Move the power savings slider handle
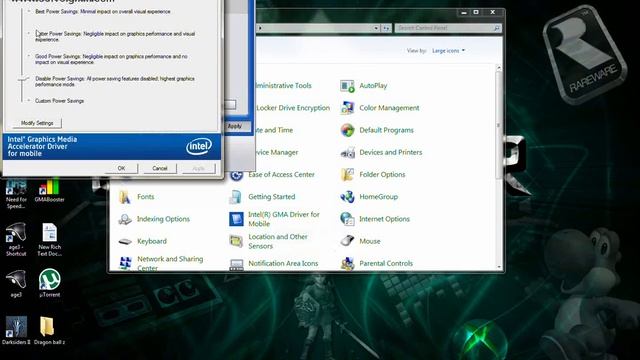 pyautogui.click(x=22, y=79)
